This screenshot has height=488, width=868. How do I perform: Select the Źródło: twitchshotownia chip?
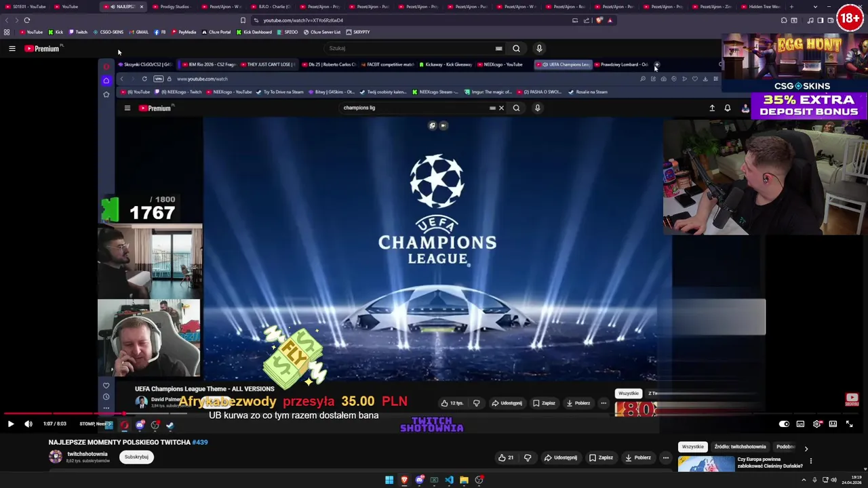(x=740, y=447)
